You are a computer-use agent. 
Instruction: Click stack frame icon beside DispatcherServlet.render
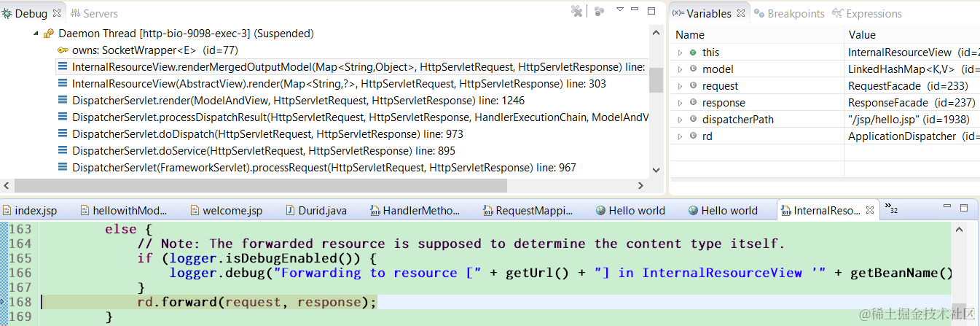coord(63,101)
